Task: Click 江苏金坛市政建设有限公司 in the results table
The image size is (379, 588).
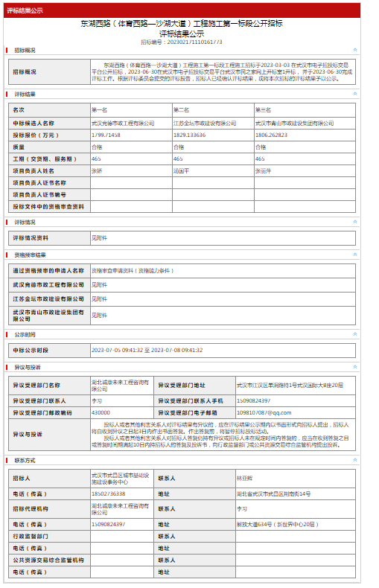Action: 205,123
